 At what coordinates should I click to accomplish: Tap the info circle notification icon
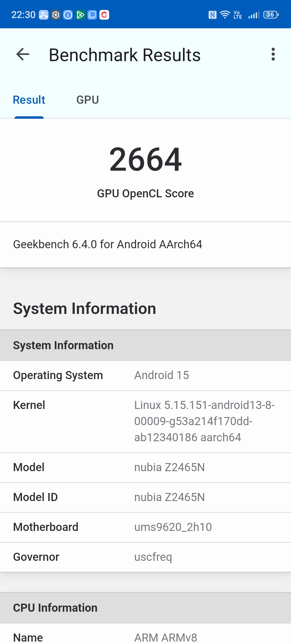coord(68,15)
